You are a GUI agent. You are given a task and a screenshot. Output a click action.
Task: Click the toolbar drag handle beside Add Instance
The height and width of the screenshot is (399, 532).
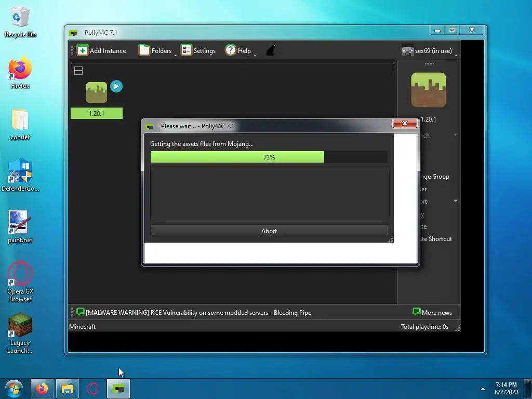[x=72, y=50]
